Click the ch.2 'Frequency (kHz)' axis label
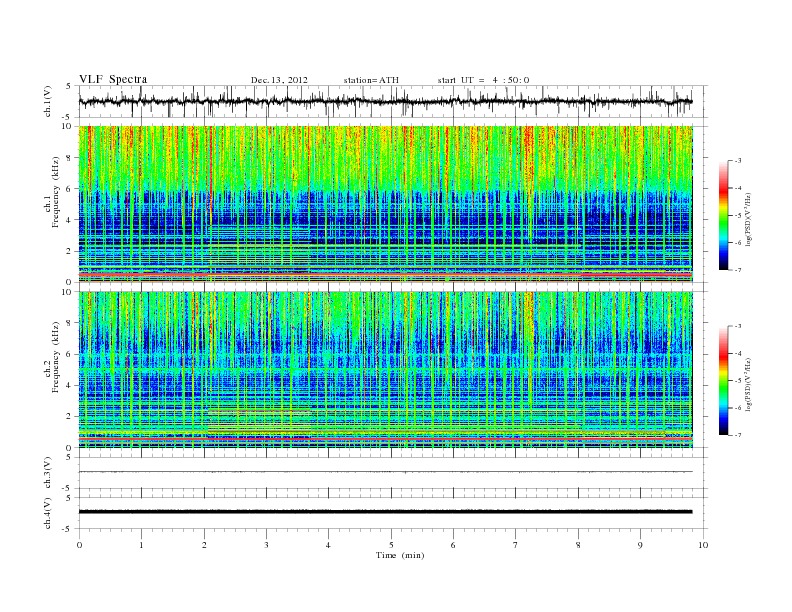 tap(56, 357)
